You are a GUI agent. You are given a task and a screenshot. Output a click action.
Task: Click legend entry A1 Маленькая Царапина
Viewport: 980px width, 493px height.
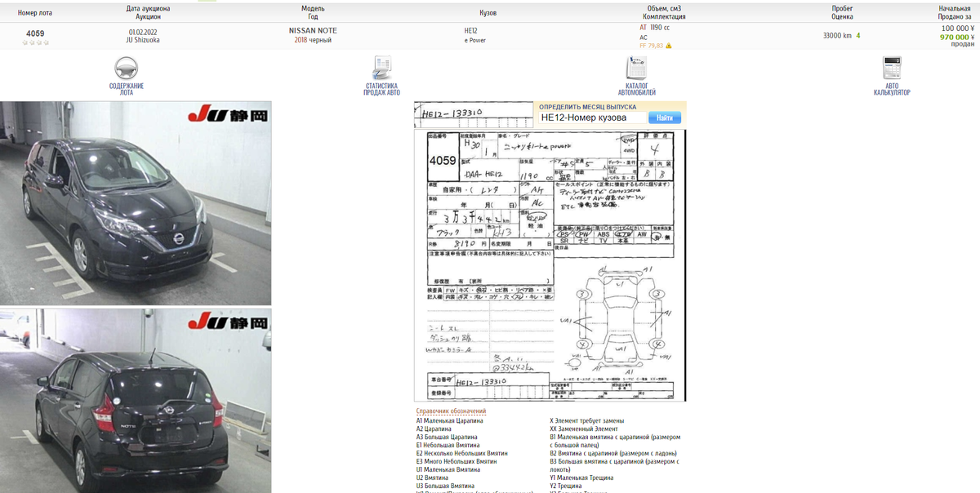[449, 420]
